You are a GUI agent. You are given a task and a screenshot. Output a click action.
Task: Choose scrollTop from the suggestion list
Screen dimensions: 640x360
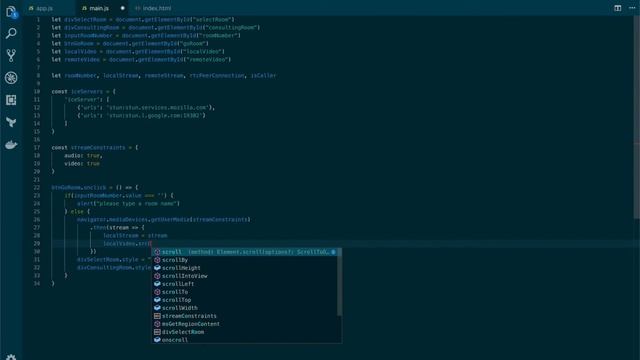click(245, 300)
